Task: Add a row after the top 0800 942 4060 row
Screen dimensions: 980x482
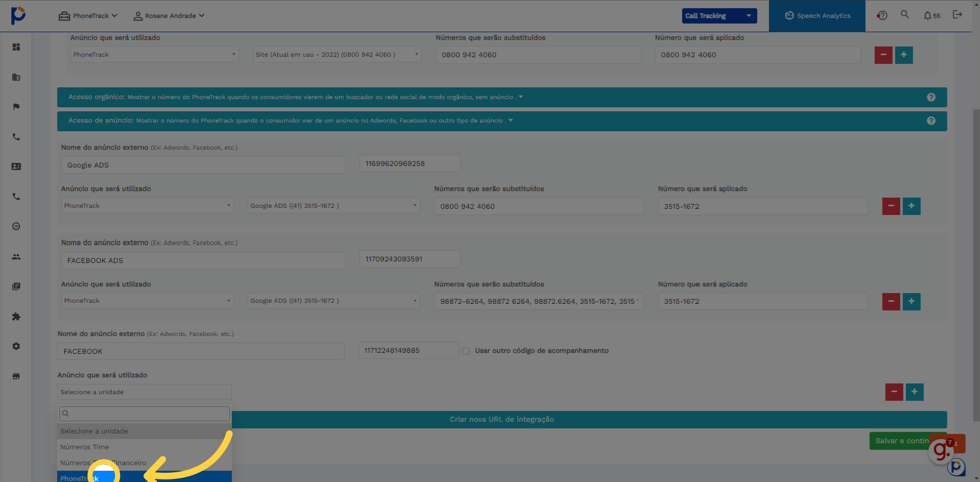Action: coord(904,55)
